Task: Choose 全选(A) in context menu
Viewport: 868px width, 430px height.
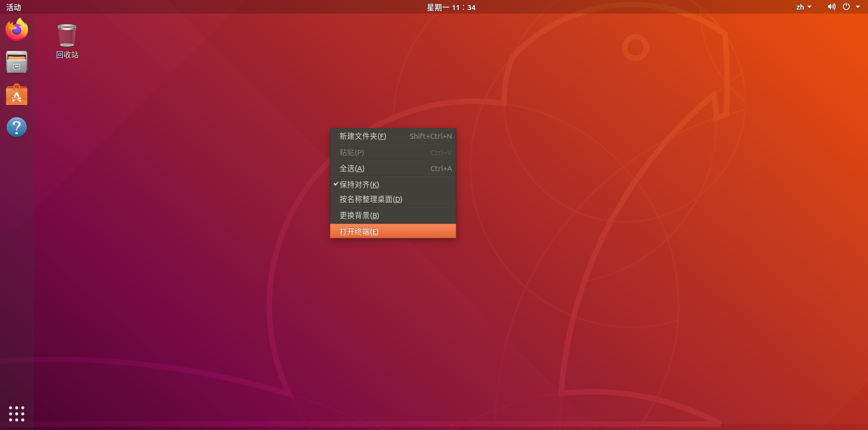Action: 393,169
